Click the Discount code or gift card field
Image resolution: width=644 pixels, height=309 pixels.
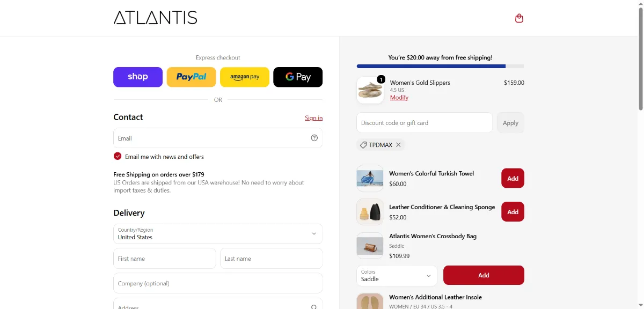[x=424, y=123]
